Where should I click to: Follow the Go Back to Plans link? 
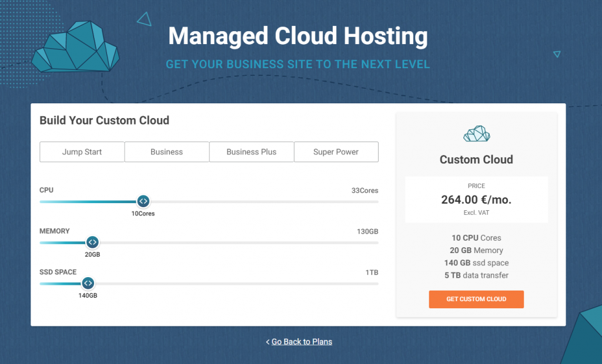click(x=301, y=342)
